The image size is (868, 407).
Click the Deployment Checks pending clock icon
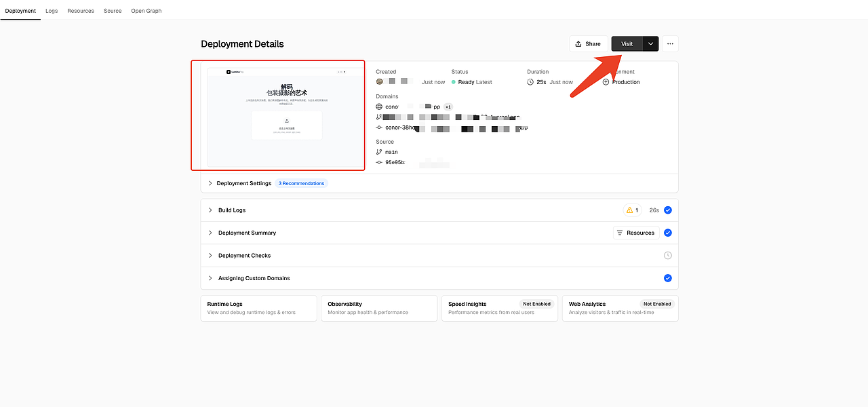tap(668, 256)
